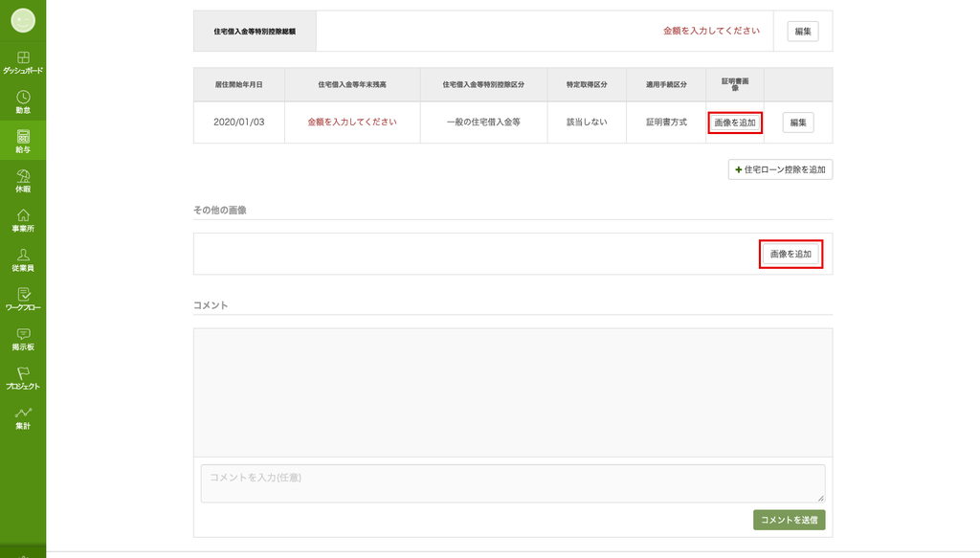
Task: Click the 適用手続区分 column header
Action: point(666,84)
